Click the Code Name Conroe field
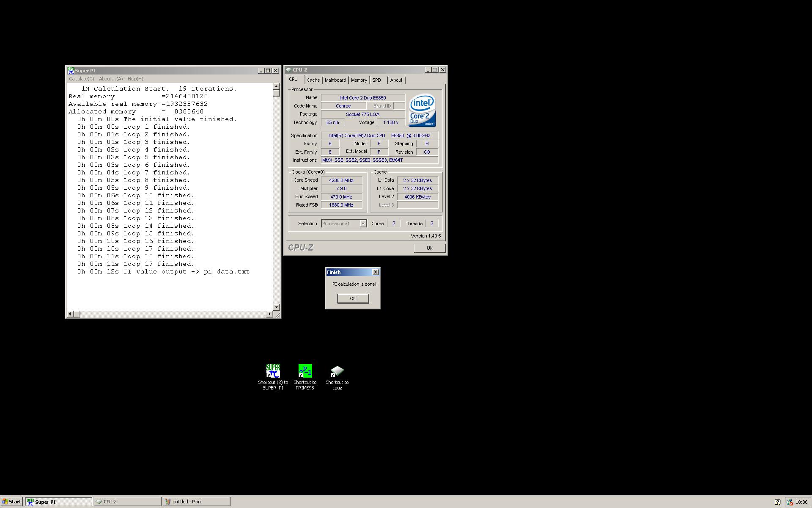This screenshot has width=812, height=508. pos(343,106)
